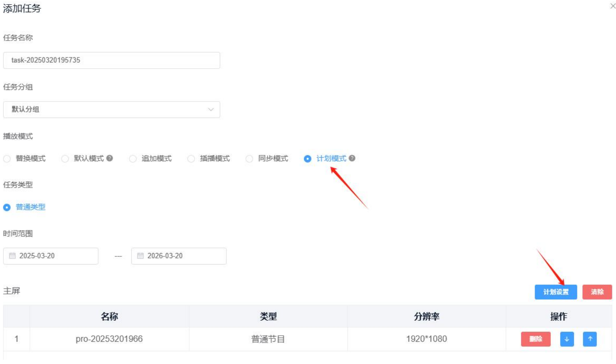Choose 追加模式 radio option
This screenshot has height=364, width=616.
coord(133,159)
